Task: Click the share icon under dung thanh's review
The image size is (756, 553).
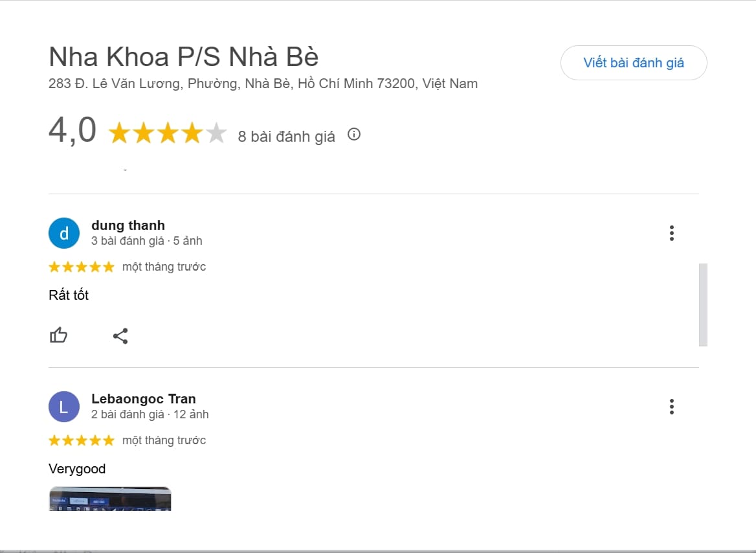Action: [x=120, y=335]
